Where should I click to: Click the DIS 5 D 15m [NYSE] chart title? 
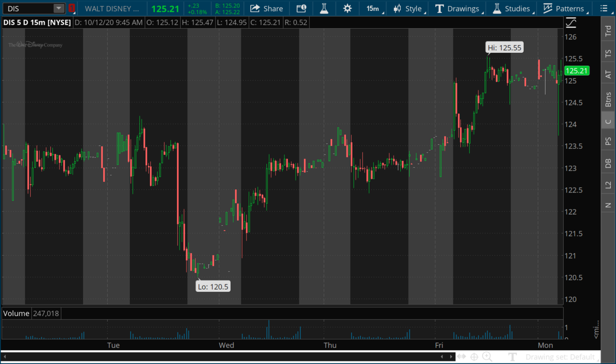(36, 23)
